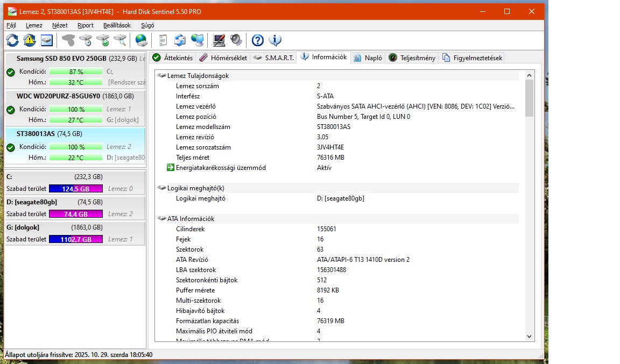The height and width of the screenshot is (364, 620).
Task: Click the blue refresh arrows toolbar icon
Action: pos(12,40)
